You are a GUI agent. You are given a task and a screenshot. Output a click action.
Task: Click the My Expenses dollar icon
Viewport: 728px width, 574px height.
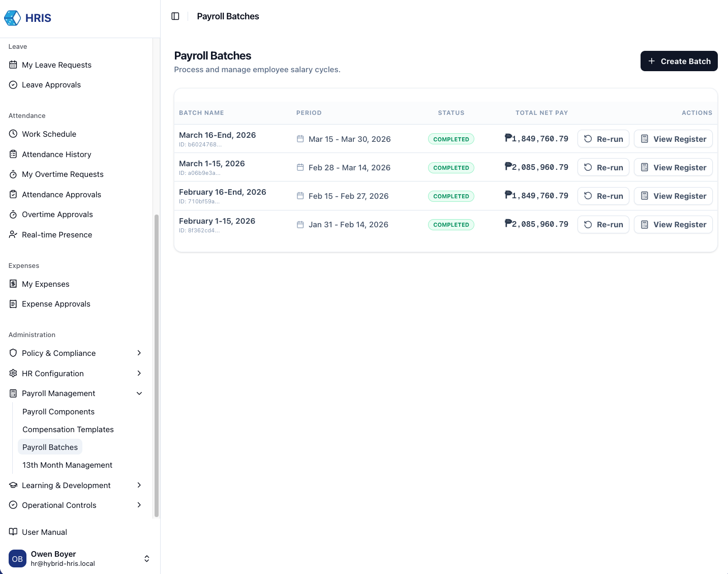pyautogui.click(x=13, y=284)
